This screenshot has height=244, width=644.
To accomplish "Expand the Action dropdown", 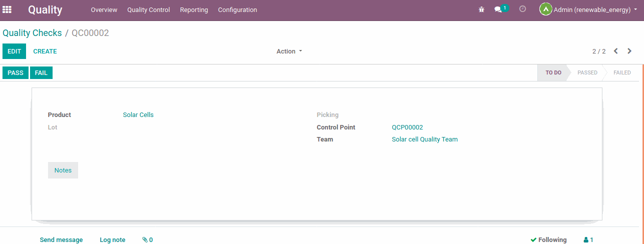I will [x=289, y=51].
